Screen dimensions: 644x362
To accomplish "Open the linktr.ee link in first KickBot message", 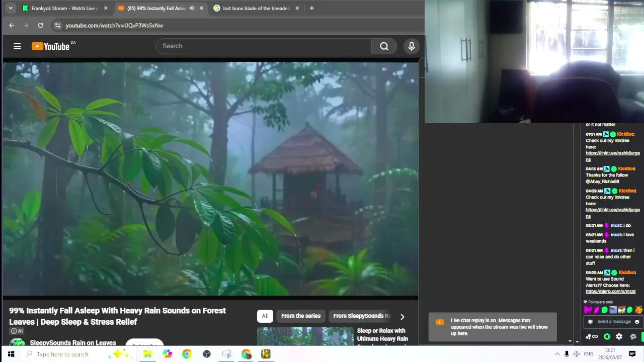I will 613,156.
